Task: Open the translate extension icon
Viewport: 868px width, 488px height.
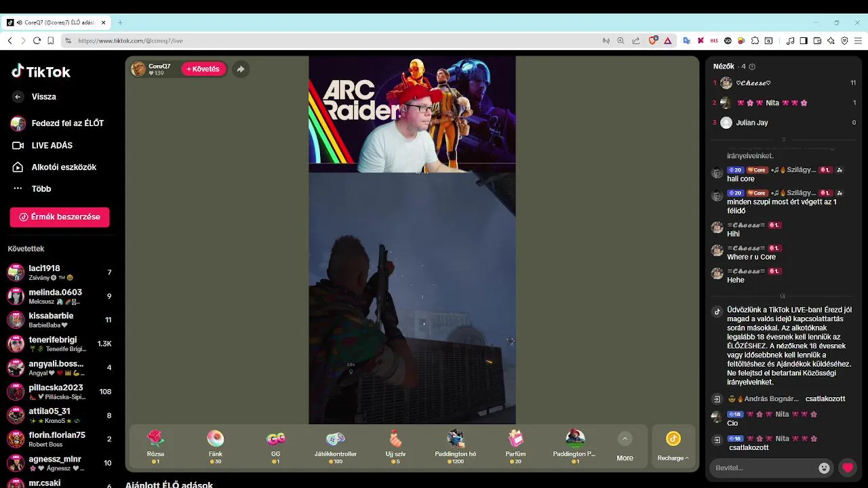Action: [x=686, y=41]
